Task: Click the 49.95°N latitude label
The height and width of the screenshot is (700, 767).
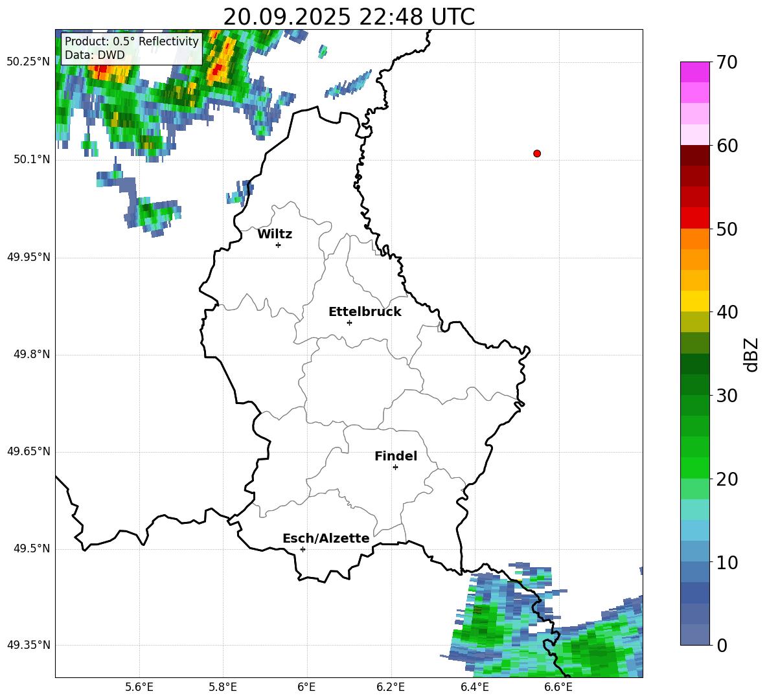Action: click(29, 257)
